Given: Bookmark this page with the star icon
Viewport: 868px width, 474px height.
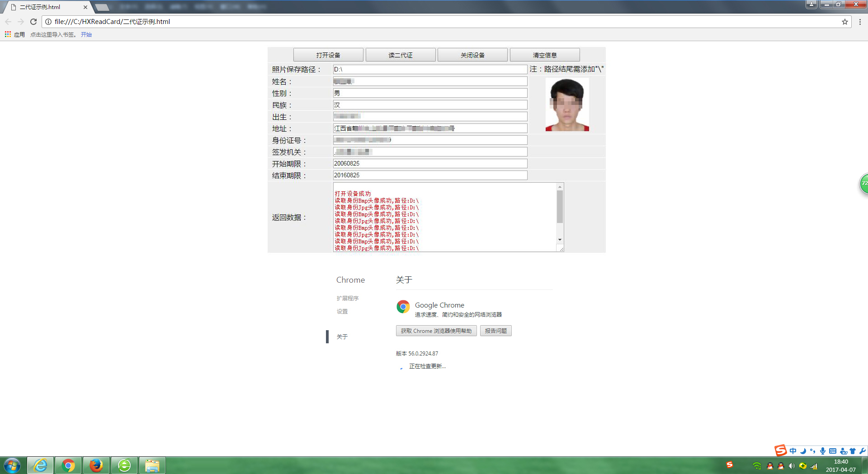Looking at the screenshot, I should (x=844, y=22).
